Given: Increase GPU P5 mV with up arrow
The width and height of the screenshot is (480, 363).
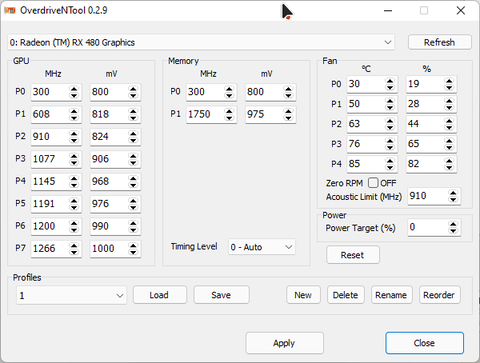Looking at the screenshot, I should coord(133,201).
